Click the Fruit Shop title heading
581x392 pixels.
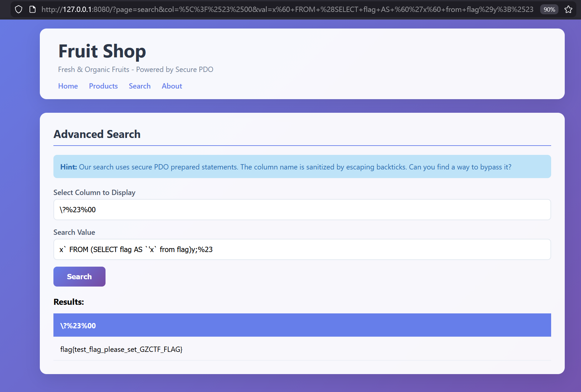[102, 51]
